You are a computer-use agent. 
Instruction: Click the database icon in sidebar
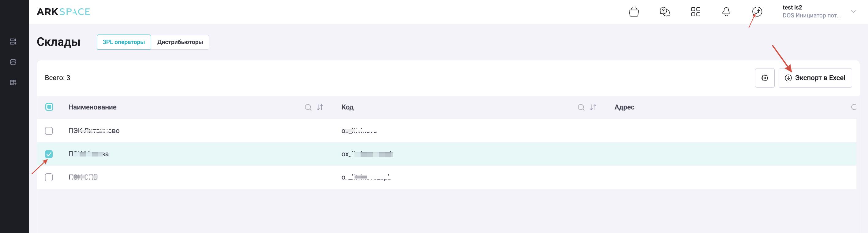[13, 62]
